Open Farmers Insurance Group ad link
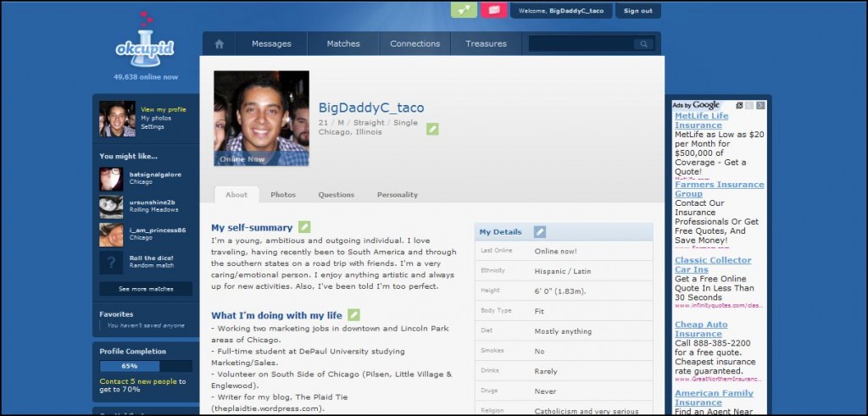Viewport: 868px width, 416px height. point(719,189)
